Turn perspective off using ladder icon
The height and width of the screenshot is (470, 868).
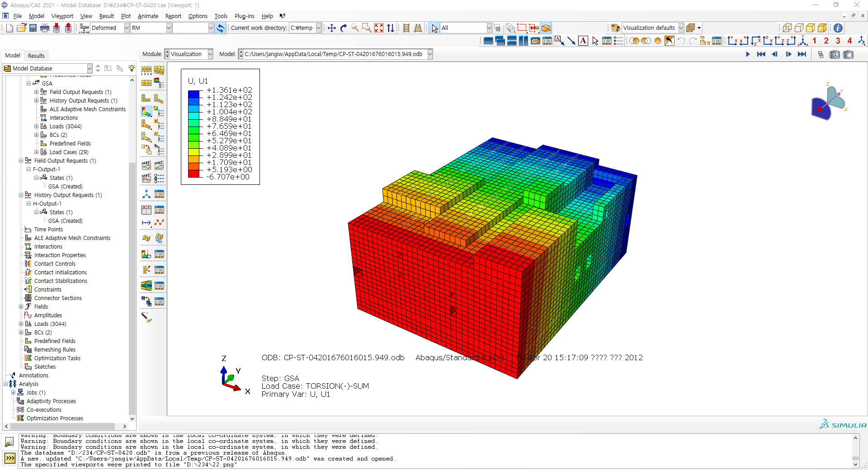(406, 28)
